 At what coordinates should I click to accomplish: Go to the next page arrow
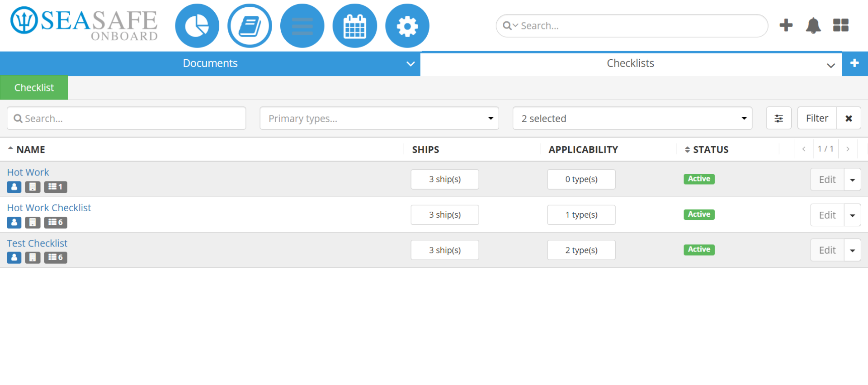tap(848, 149)
